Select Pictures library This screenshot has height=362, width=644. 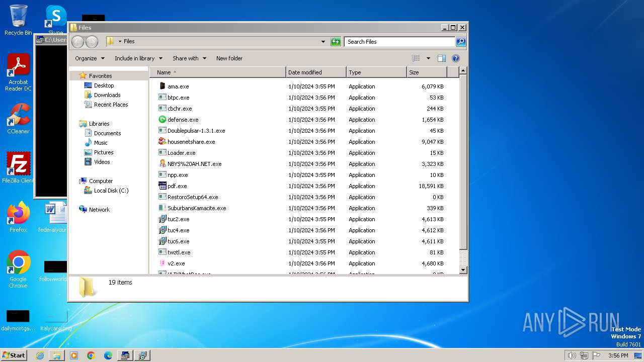tap(104, 152)
